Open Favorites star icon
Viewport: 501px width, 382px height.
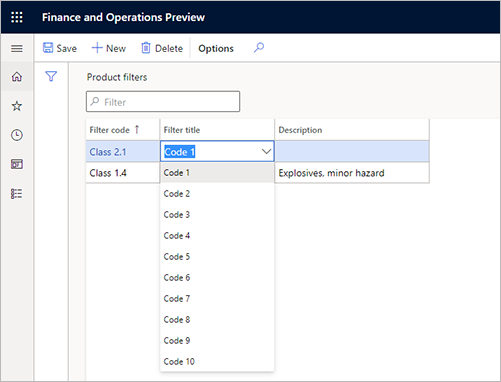click(x=17, y=106)
